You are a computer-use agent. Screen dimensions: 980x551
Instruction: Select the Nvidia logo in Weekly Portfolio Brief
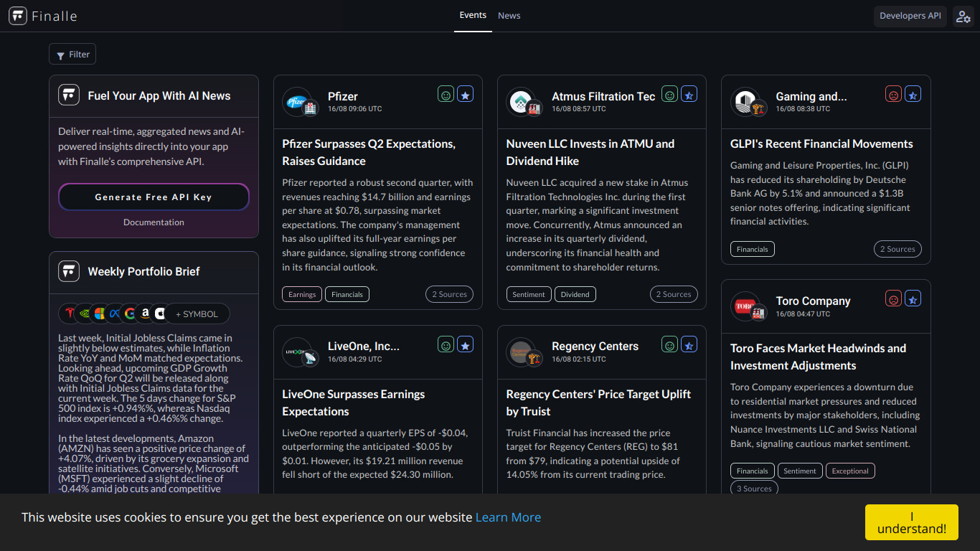click(85, 314)
